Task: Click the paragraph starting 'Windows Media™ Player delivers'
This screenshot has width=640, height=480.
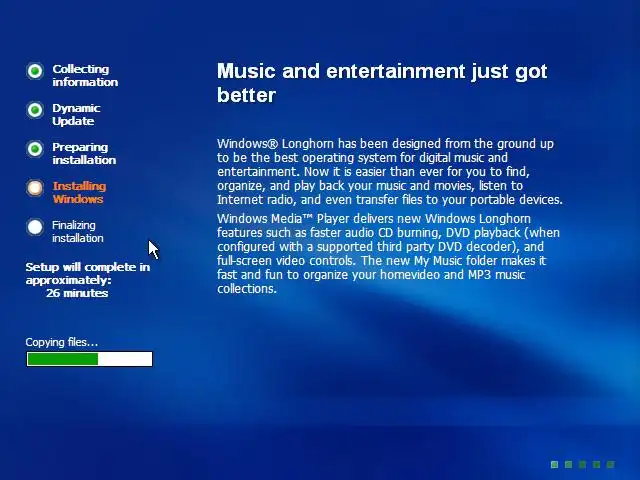Action: 388,253
